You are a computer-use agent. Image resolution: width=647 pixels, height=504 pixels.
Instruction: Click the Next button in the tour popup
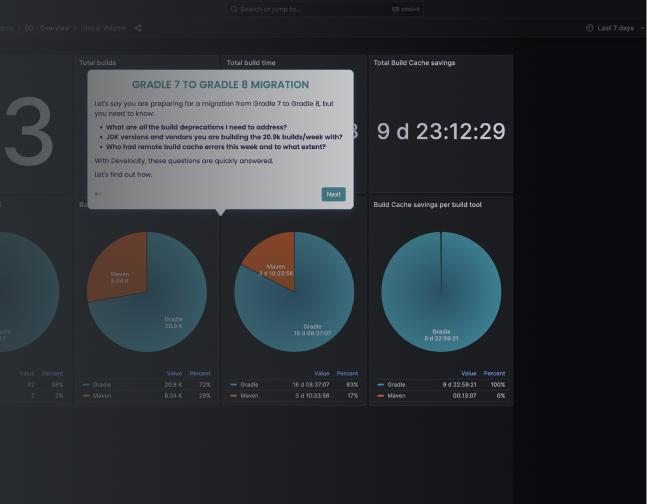(x=333, y=194)
